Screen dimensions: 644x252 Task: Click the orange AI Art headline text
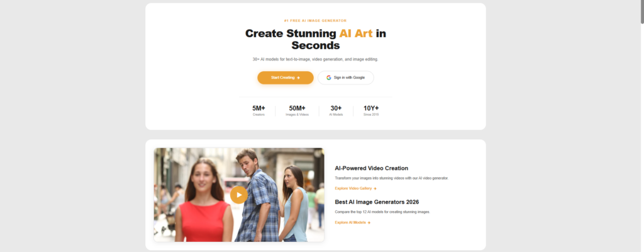356,33
